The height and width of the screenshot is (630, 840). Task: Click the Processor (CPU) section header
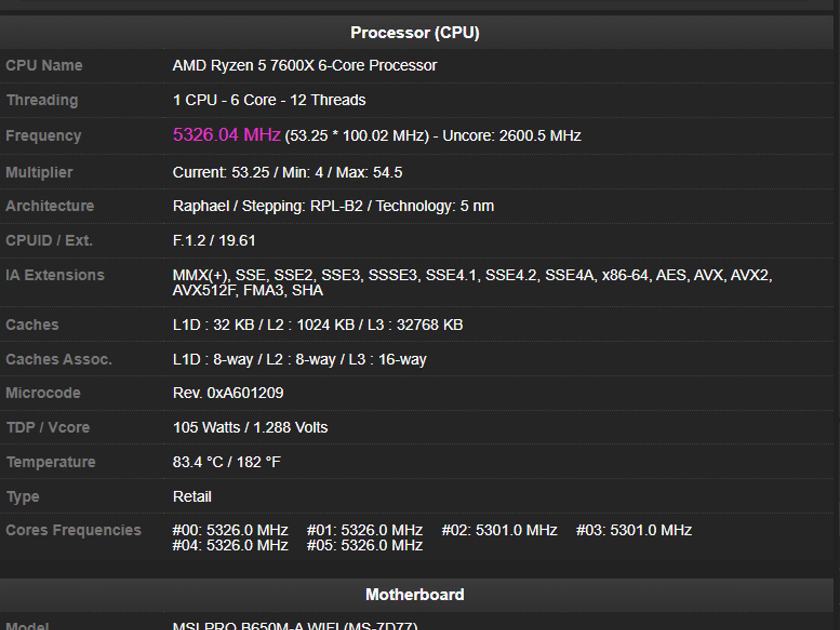(415, 33)
